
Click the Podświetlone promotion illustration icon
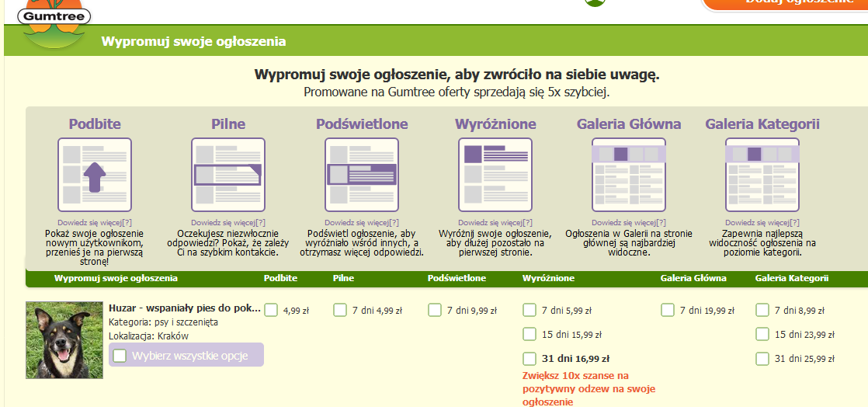pyautogui.click(x=362, y=175)
